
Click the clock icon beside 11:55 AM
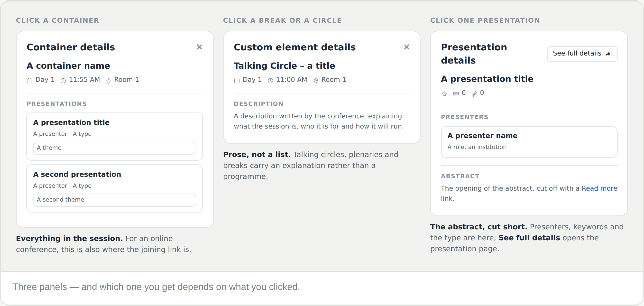[x=63, y=81]
